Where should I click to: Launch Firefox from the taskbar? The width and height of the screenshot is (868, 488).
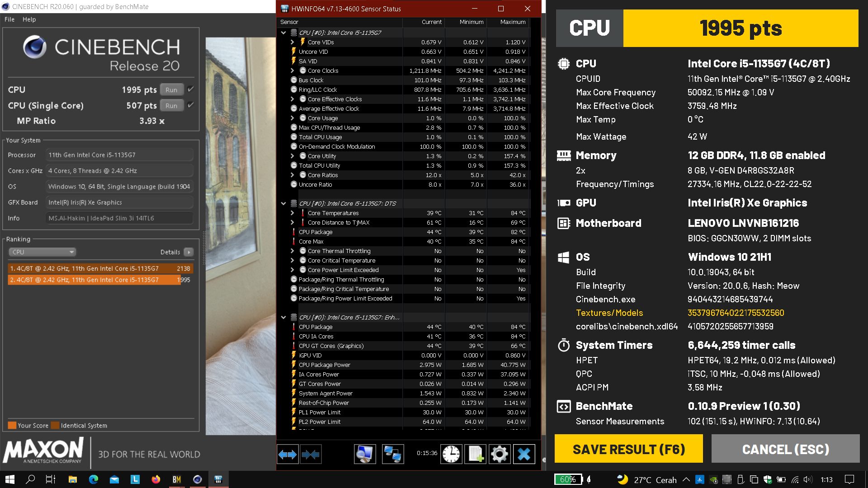pos(156,479)
